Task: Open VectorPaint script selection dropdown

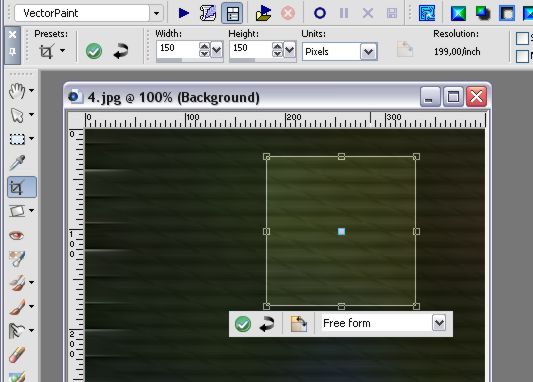Action: pyautogui.click(x=156, y=13)
